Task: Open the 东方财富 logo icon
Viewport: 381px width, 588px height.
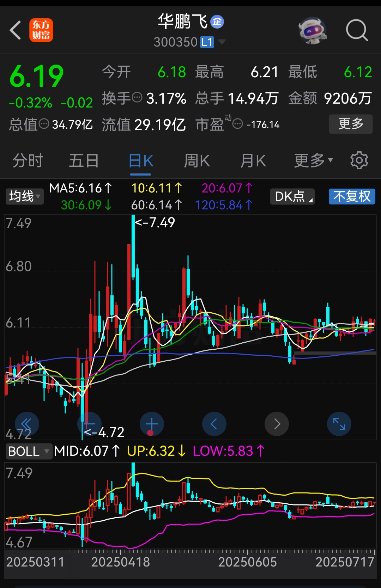Action: point(41,30)
